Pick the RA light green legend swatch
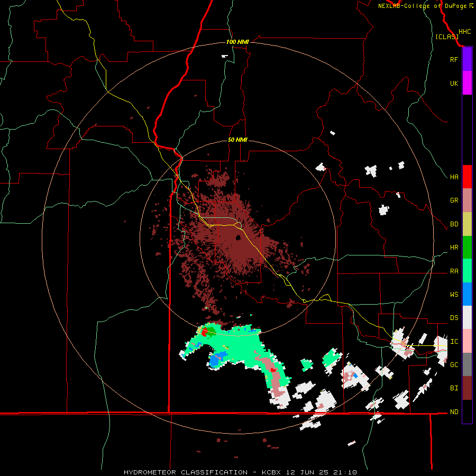This screenshot has height=476, width=476. pos(467,271)
